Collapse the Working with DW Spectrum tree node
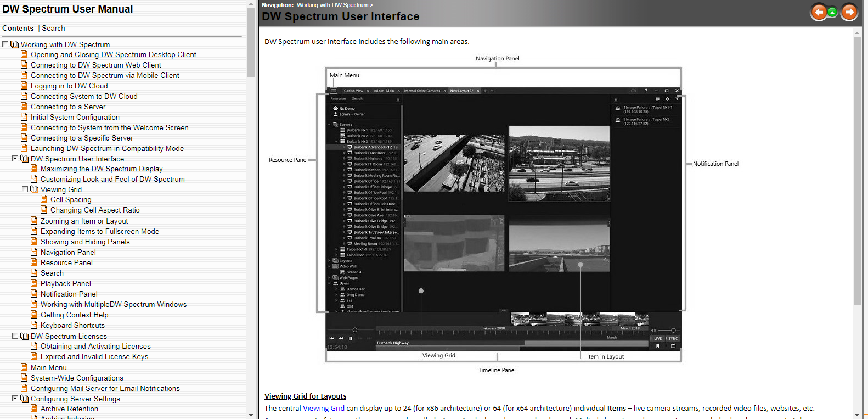 [5, 44]
